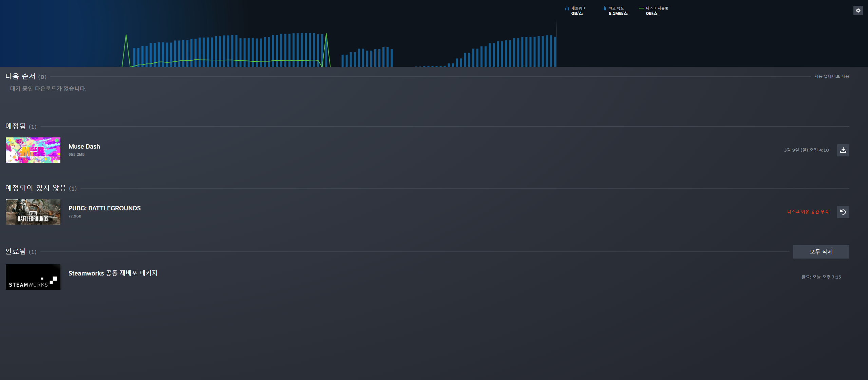Click the 예정됨 section header
The image size is (868, 380).
[x=16, y=126]
